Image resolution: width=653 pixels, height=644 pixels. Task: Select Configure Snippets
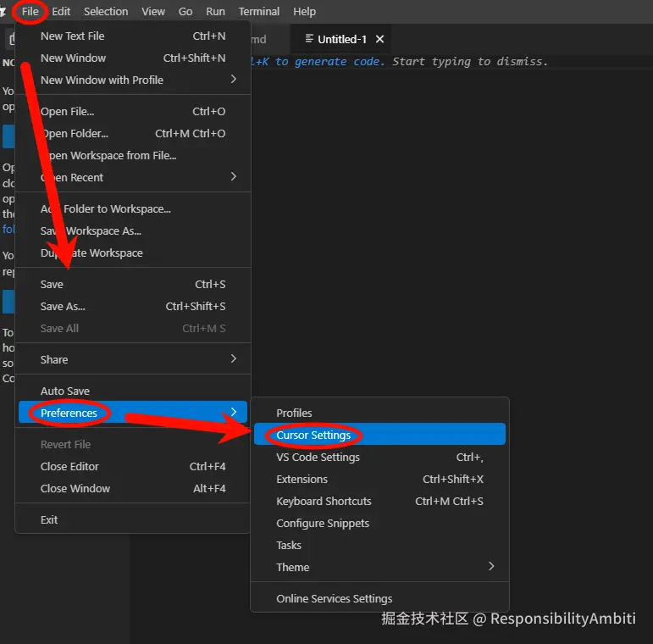click(379, 524)
